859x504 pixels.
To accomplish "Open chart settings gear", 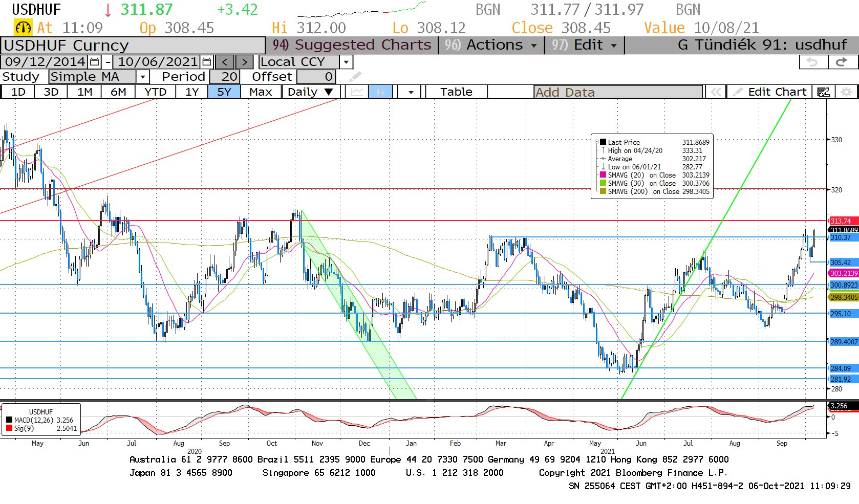I will 846,92.
